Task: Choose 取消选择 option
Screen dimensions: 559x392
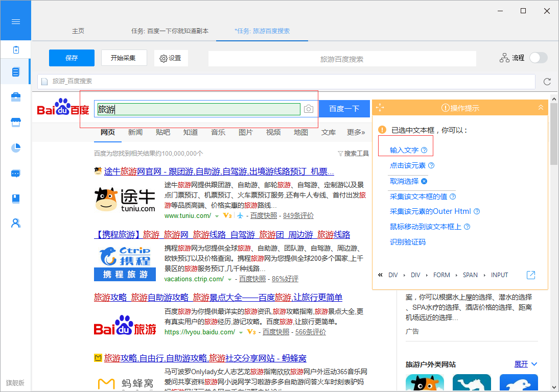Action: tap(404, 181)
